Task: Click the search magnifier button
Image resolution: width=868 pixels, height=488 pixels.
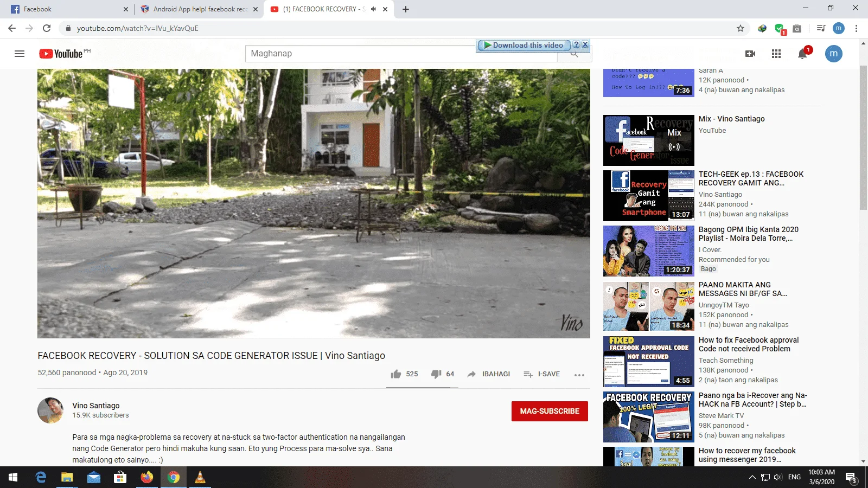Action: [575, 54]
